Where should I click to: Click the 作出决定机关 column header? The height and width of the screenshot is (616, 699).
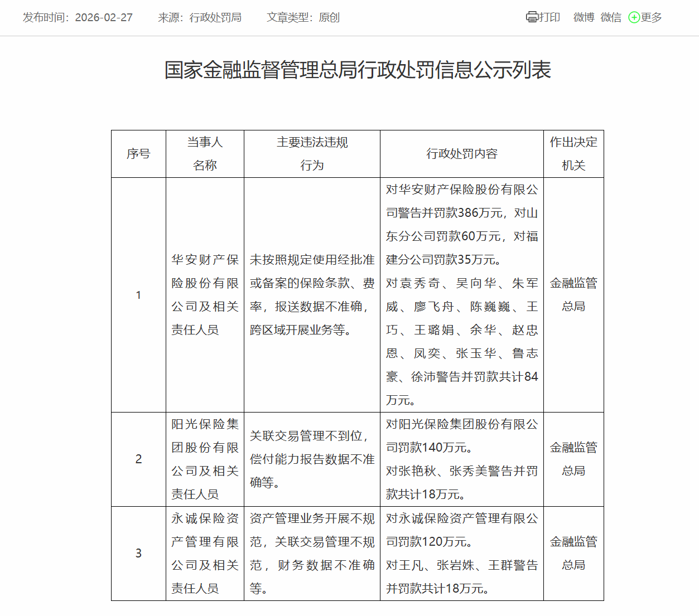point(573,154)
